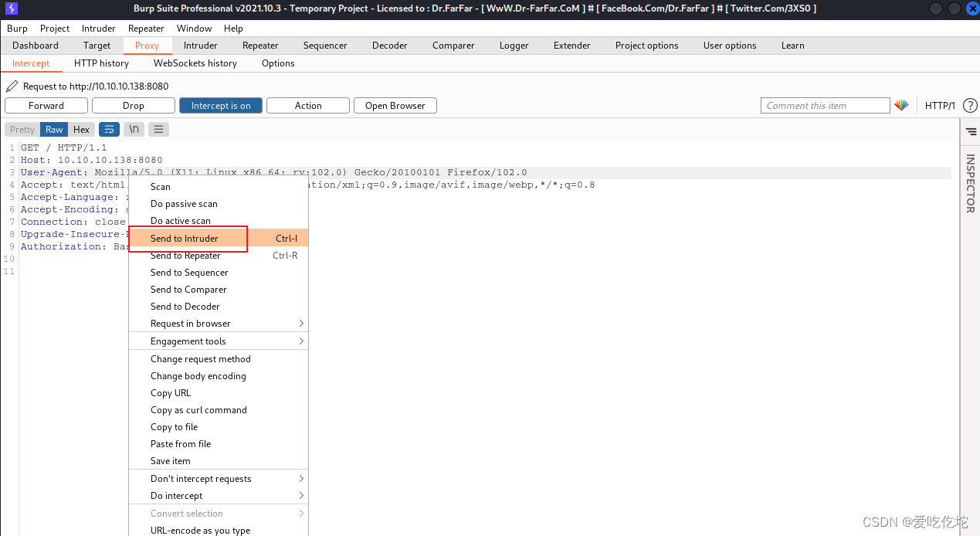Screen dimensions: 980x536
Task: Toggle the Inspector panel layout icon
Action: (x=971, y=131)
